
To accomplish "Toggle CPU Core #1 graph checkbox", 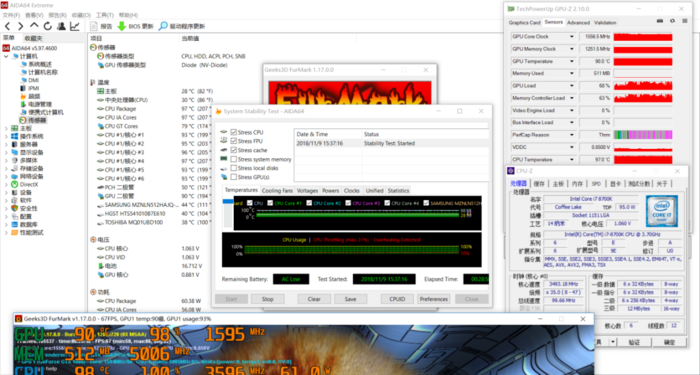I will pyautogui.click(x=271, y=203).
